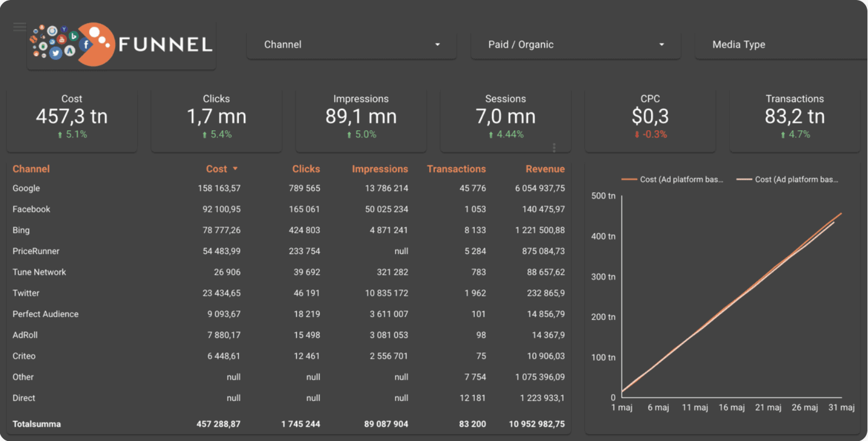Click the Clicks scorecard showing 1,7 mn

[x=216, y=120]
